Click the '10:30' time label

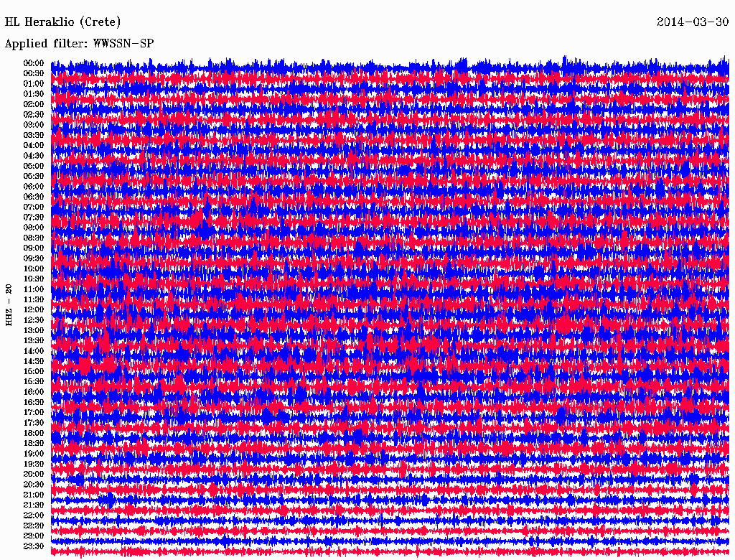click(34, 279)
